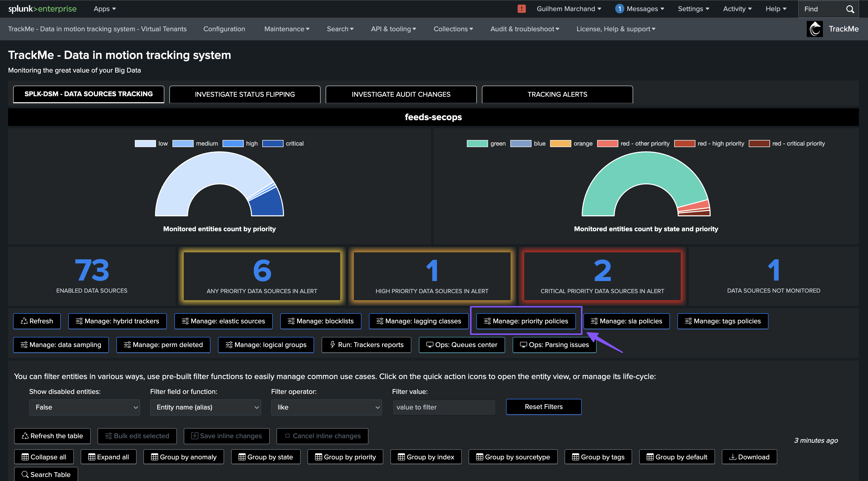Click the Messages count badge
Image resolution: width=868 pixels, height=481 pixels.
(x=619, y=9)
